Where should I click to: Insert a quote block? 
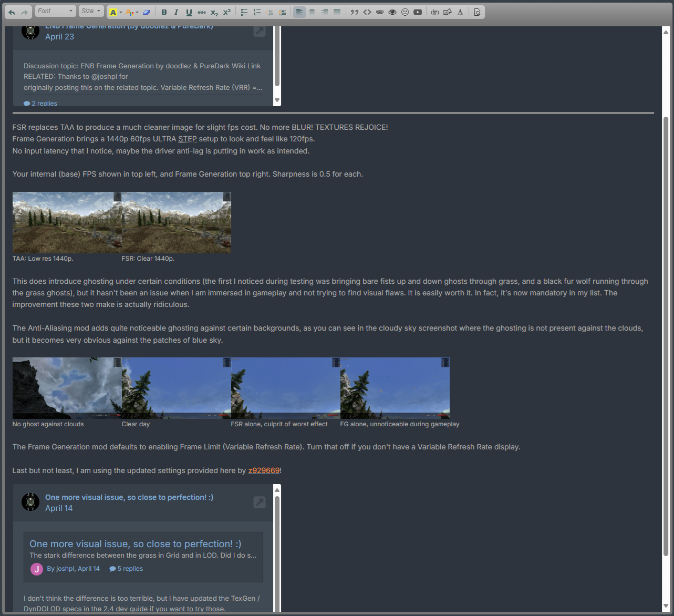(355, 12)
